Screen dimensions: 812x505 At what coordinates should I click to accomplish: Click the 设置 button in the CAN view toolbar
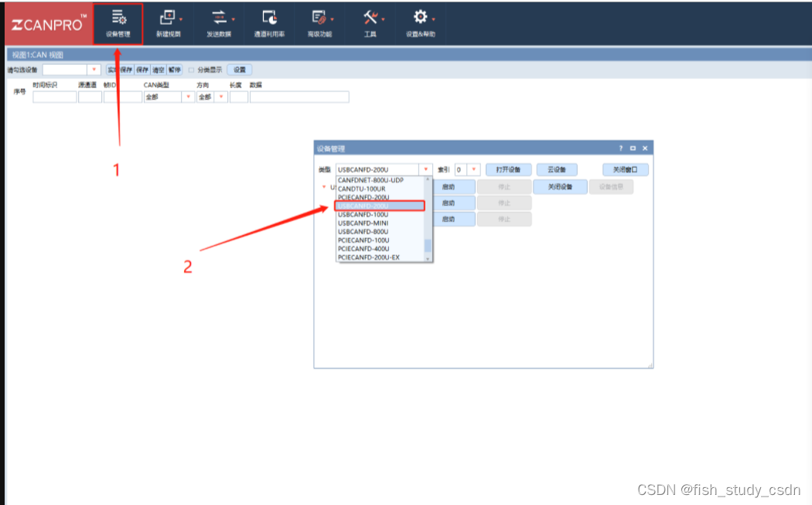pos(239,70)
